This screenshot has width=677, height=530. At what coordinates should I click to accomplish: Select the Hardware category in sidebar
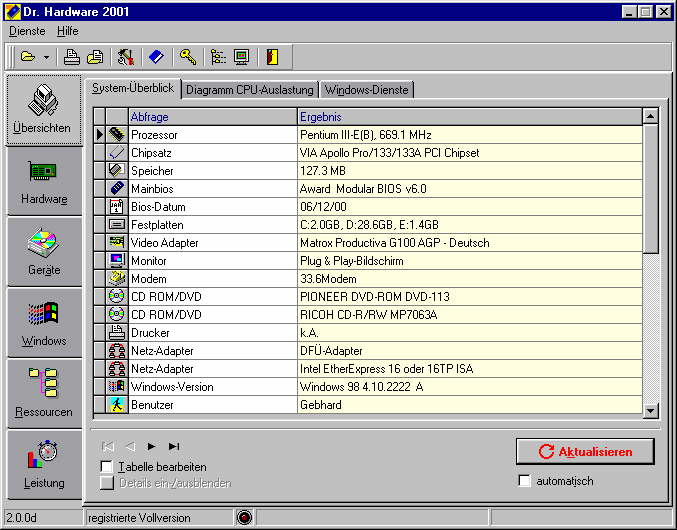click(x=43, y=181)
